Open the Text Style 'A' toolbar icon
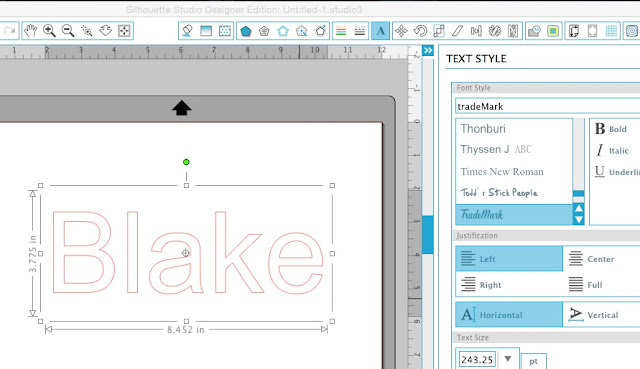 point(380,31)
